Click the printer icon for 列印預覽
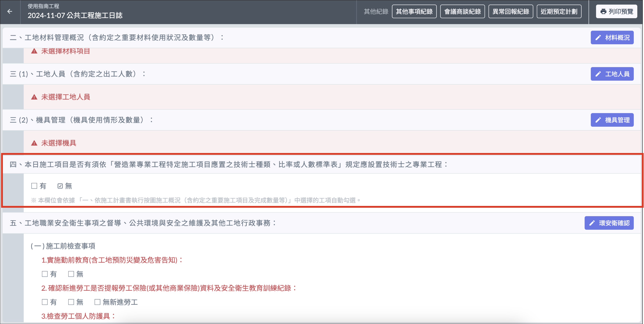The width and height of the screenshot is (644, 324). (603, 12)
